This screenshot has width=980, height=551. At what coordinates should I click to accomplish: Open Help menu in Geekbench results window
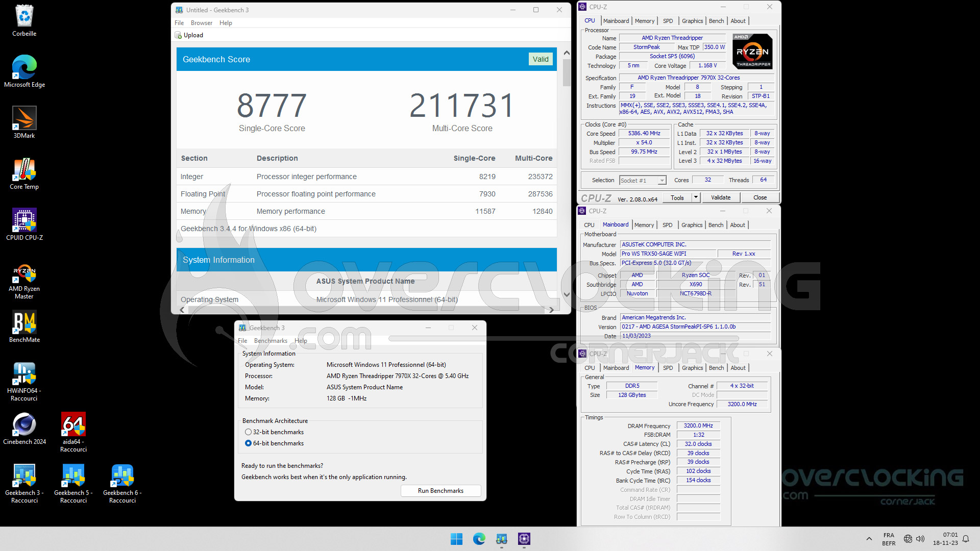click(226, 23)
